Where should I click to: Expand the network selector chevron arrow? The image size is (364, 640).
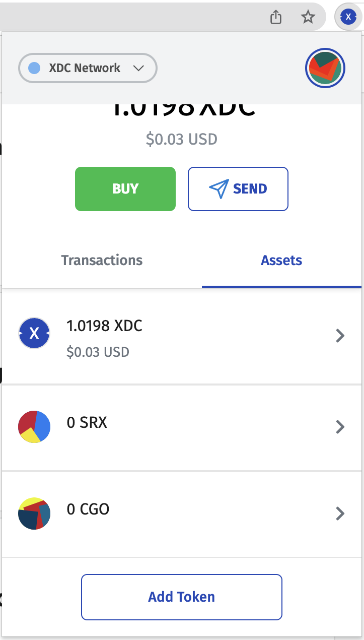click(x=138, y=69)
